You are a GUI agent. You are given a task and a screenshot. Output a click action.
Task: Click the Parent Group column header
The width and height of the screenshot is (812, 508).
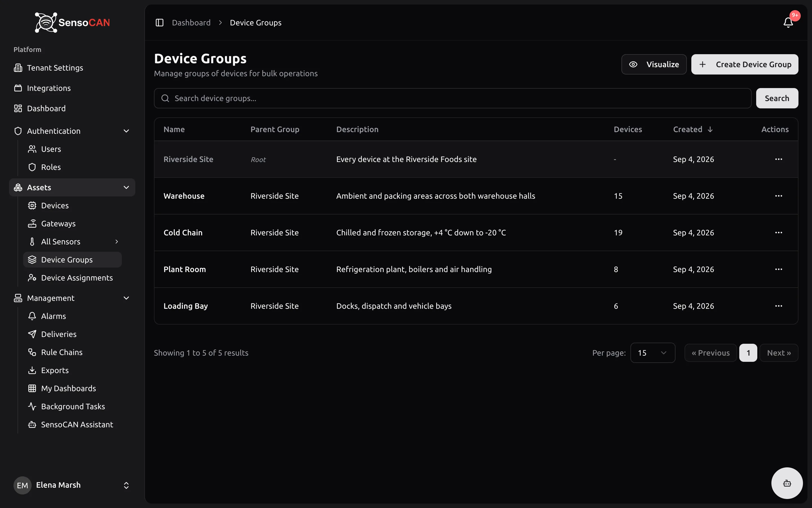click(x=275, y=129)
